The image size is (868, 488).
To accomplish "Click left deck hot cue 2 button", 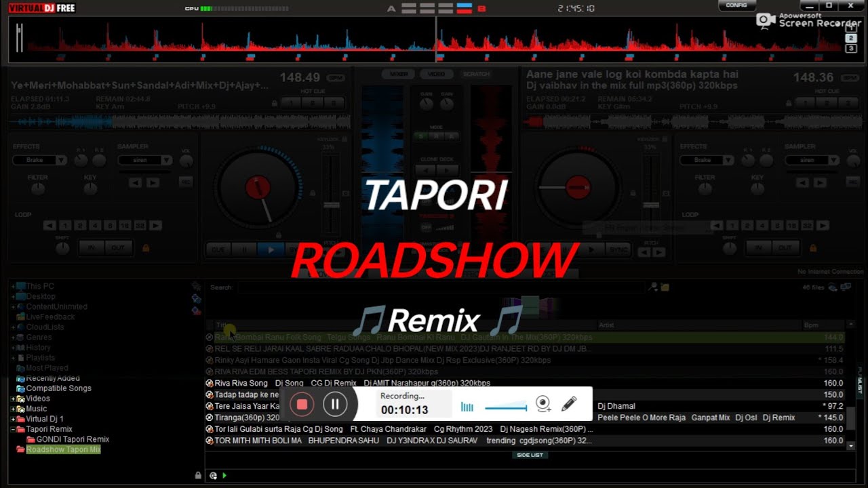I will pos(313,103).
